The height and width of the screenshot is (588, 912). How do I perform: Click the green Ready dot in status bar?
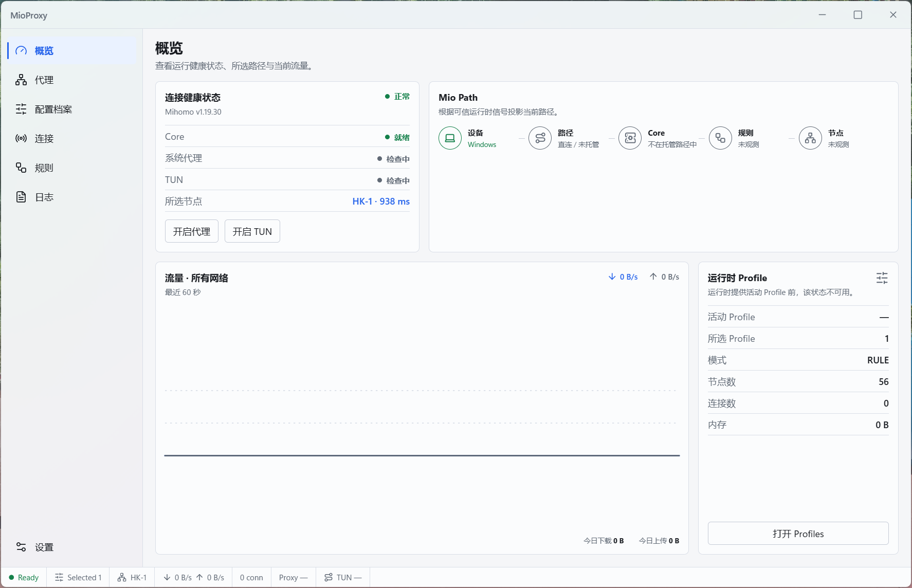(x=11, y=577)
